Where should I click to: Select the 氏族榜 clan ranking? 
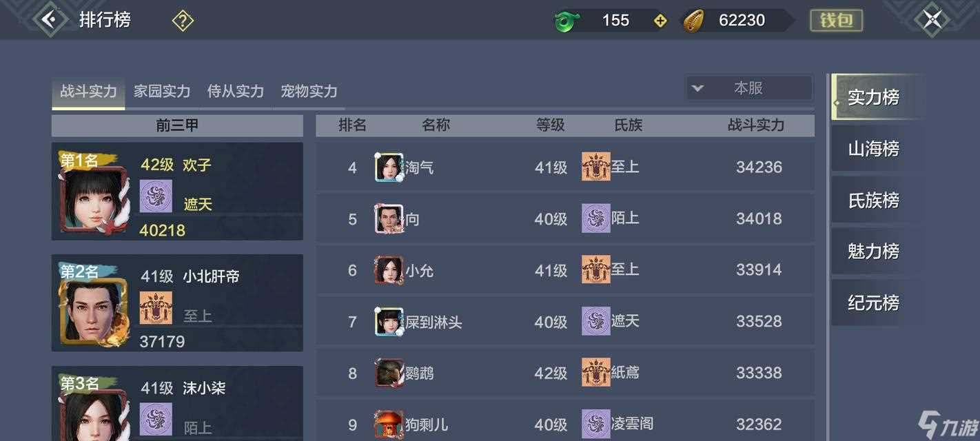[874, 201]
